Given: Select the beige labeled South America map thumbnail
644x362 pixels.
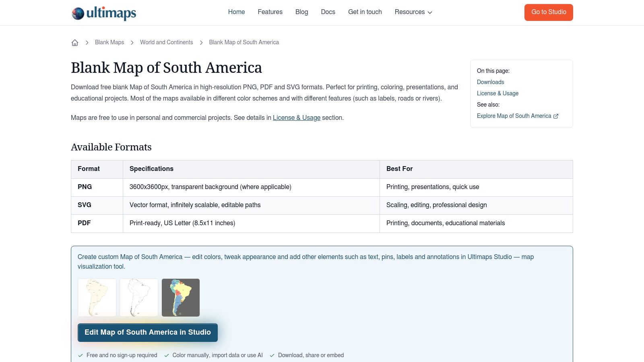Looking at the screenshot, I should point(97,297).
